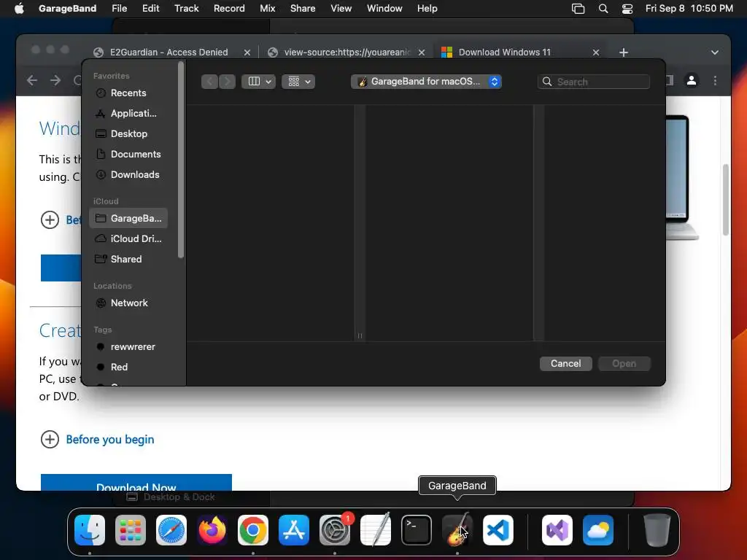
Task: Click the sidebar scrollbar in the dialog
Action: tap(181, 161)
